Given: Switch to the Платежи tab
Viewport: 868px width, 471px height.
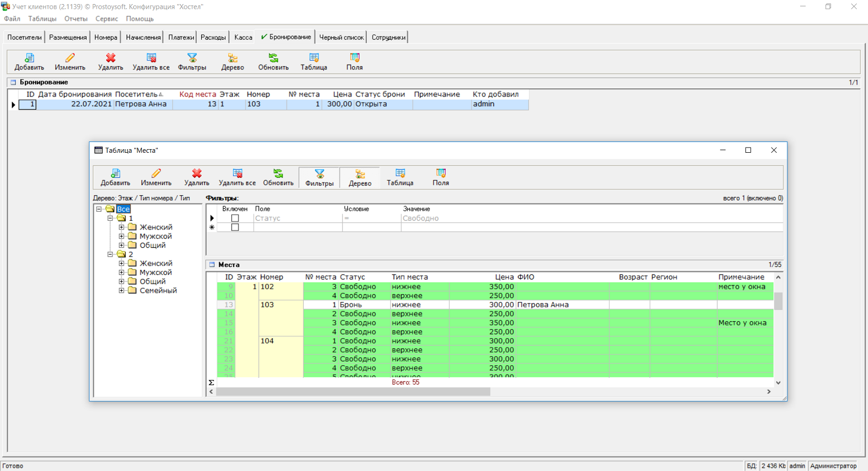Looking at the screenshot, I should click(181, 37).
